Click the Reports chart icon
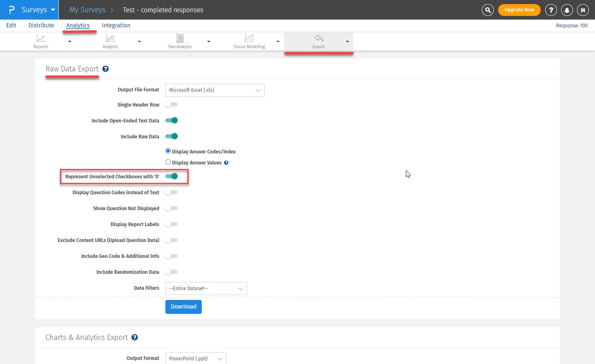Image resolution: width=595 pixels, height=364 pixels. (41, 38)
